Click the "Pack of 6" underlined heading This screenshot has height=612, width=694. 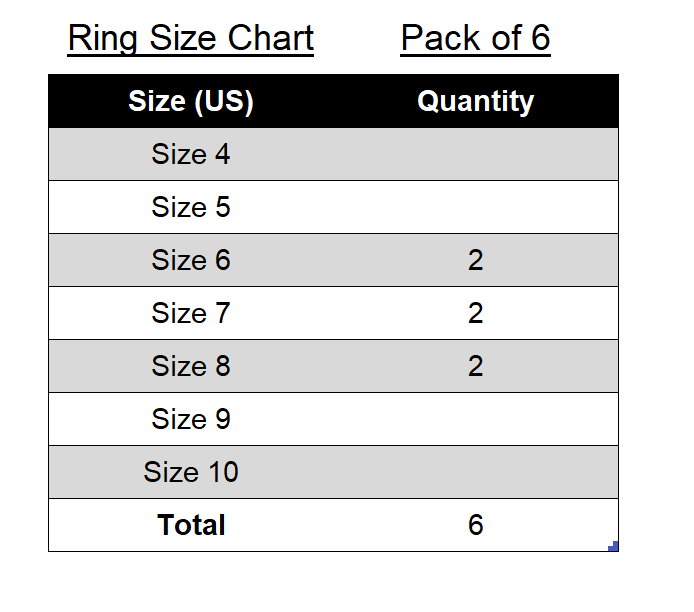(x=475, y=38)
